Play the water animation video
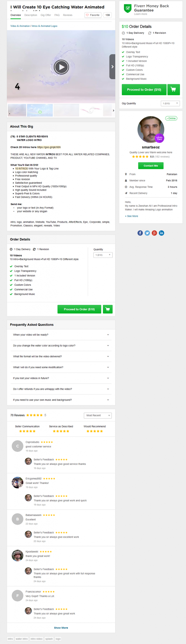 coord(61,67)
